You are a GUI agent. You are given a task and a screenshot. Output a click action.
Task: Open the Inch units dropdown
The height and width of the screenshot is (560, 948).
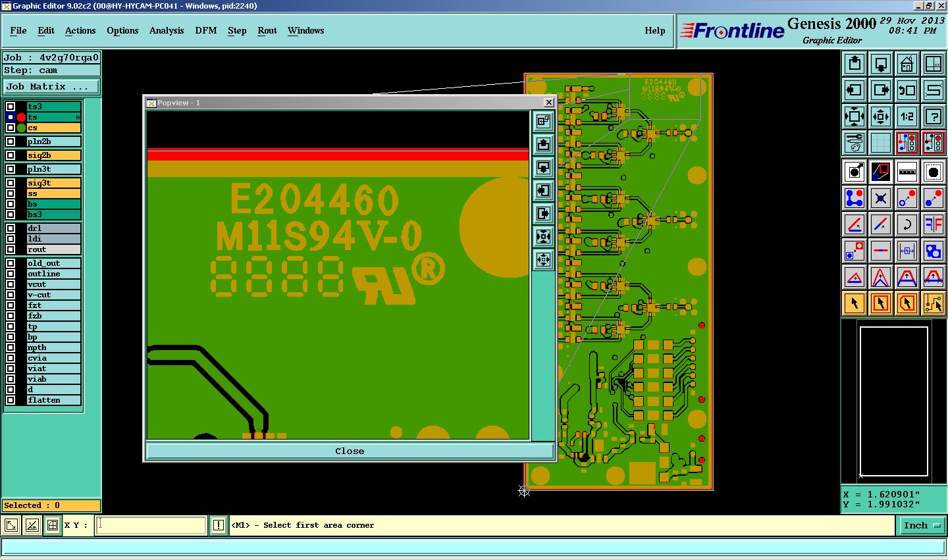(922, 525)
